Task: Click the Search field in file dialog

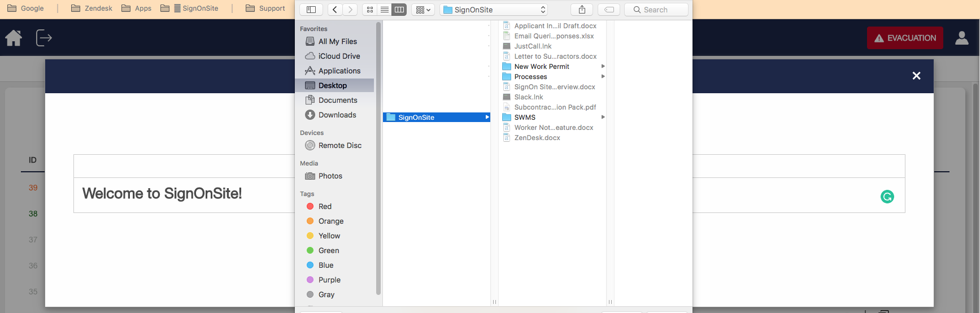Action: (656, 10)
